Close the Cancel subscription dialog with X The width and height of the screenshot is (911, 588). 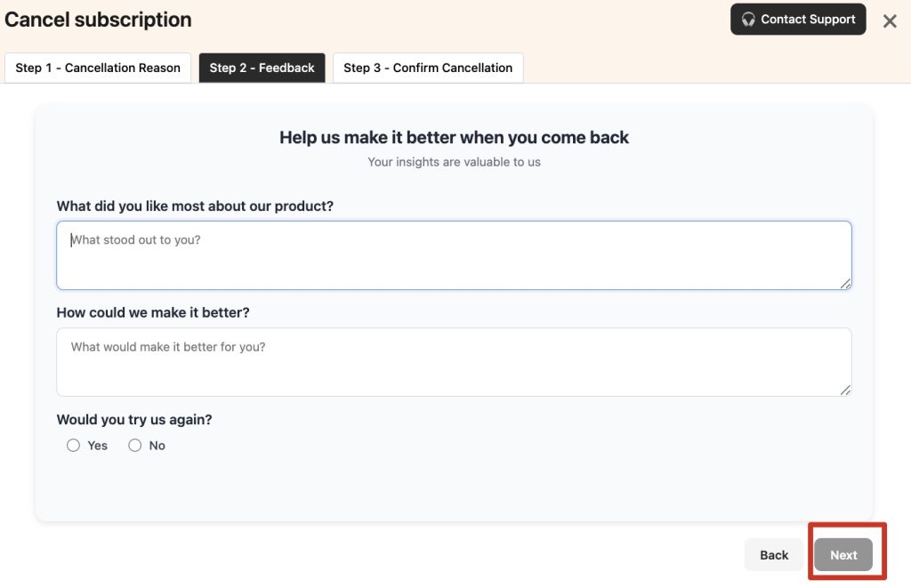tap(889, 21)
